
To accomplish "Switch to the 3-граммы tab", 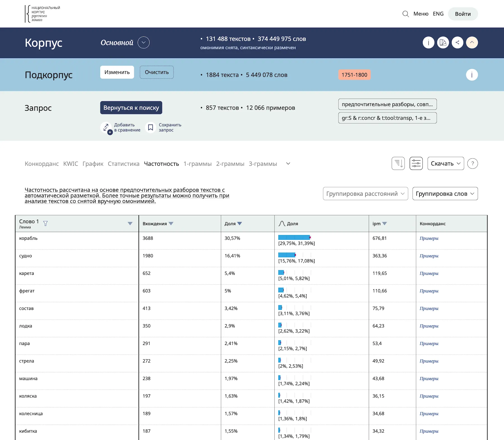I will [263, 164].
